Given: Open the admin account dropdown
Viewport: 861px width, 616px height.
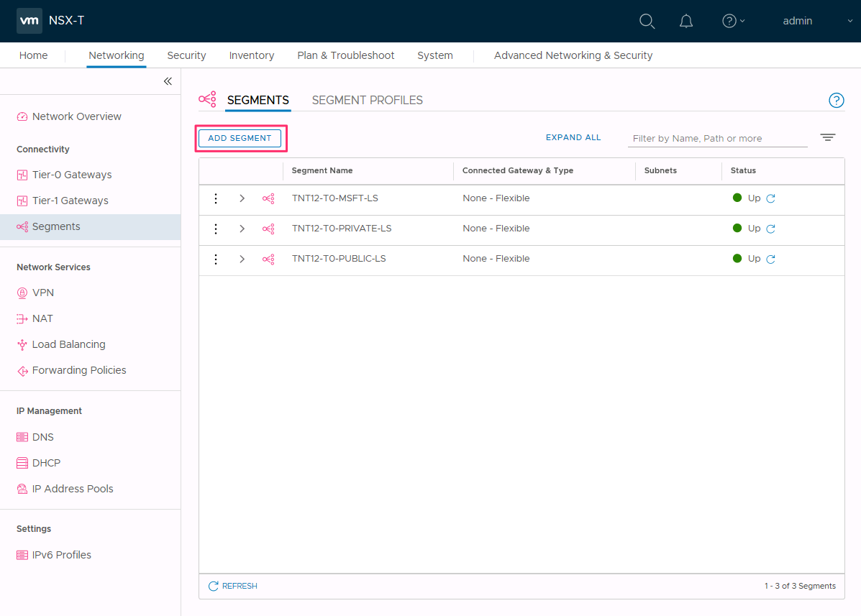Looking at the screenshot, I should [x=797, y=21].
